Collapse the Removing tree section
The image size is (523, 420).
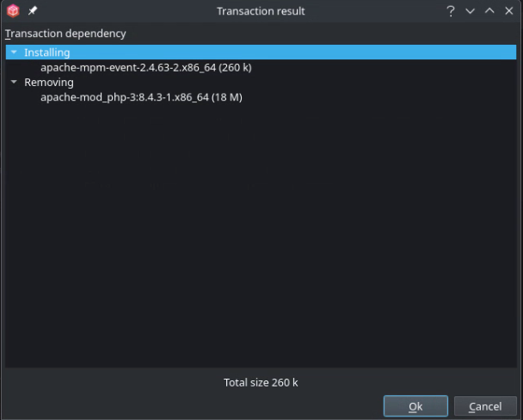pos(14,82)
